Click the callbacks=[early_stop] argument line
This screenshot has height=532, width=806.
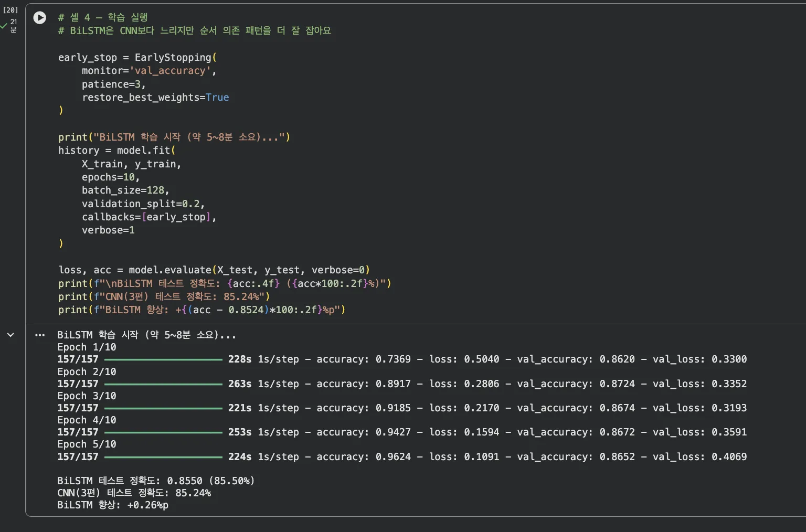149,217
